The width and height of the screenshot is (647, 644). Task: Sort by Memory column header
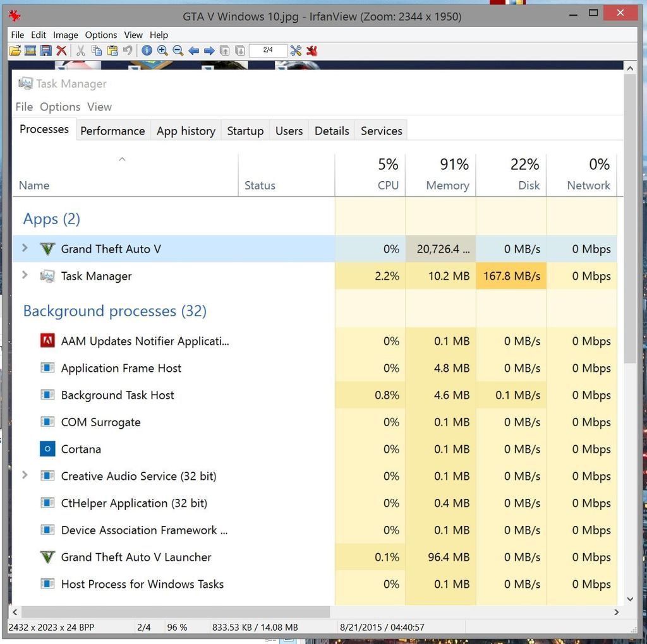(440, 175)
